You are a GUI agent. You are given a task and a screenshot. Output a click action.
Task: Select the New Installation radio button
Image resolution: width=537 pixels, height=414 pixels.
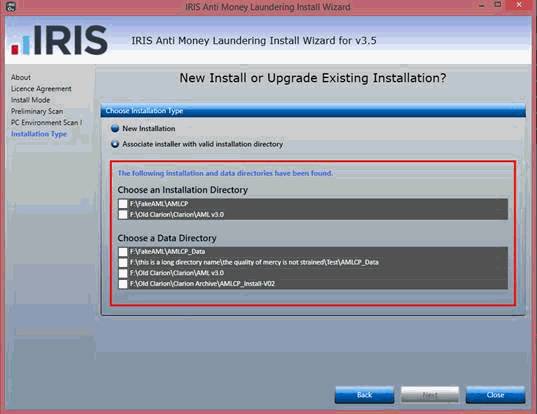[x=115, y=128]
